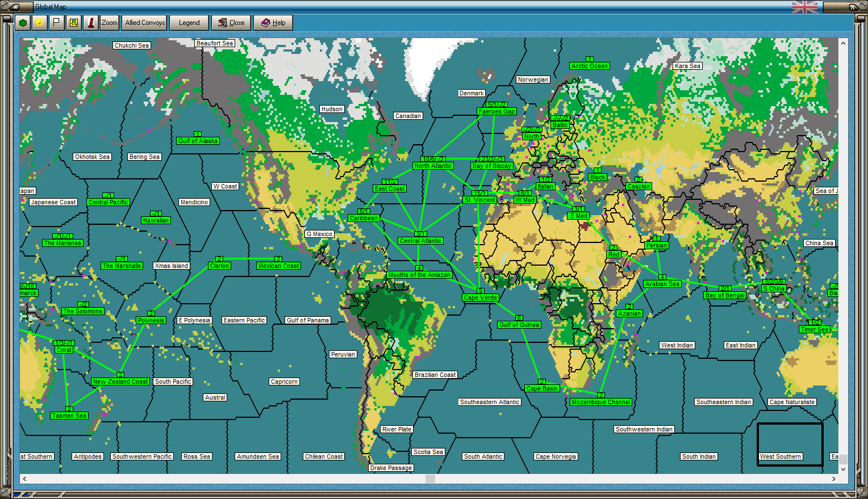Viewport: 868px width, 499px height.
Task: Close the Global Map via Close button
Action: (231, 23)
